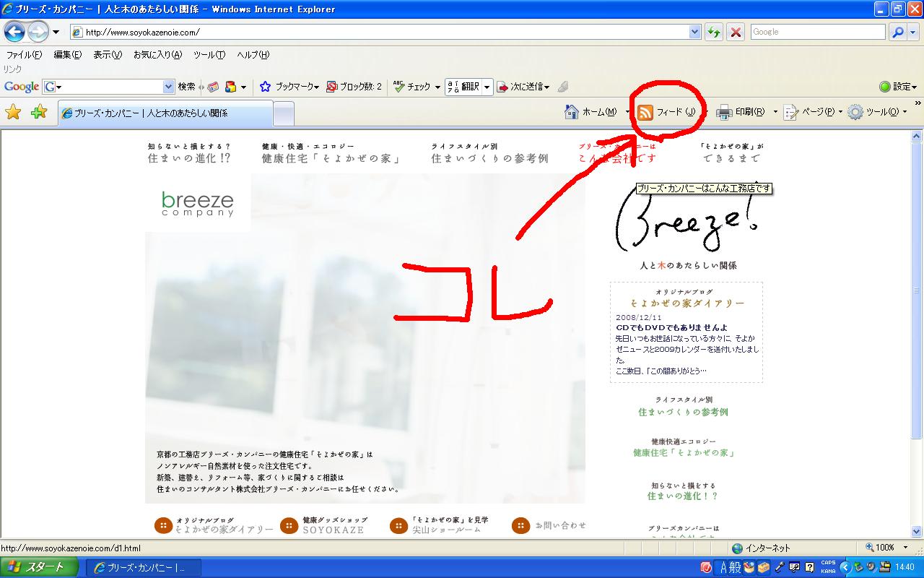Click the Google search box in the top right

pos(817,32)
